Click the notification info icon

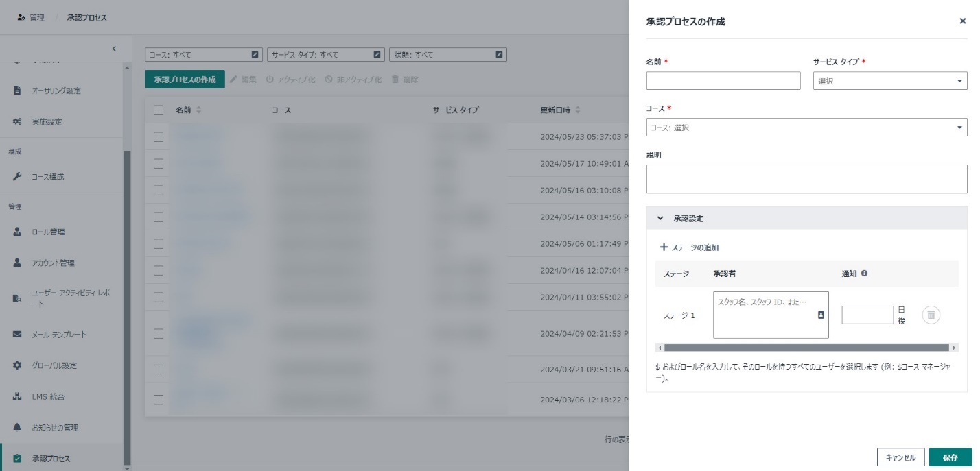pos(864,273)
